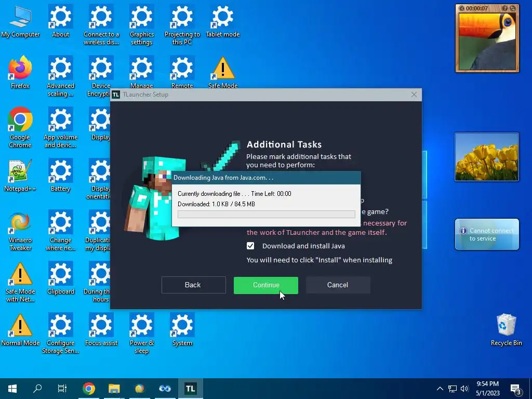
Task: Open Change where new content shortcut
Action: click(x=60, y=231)
